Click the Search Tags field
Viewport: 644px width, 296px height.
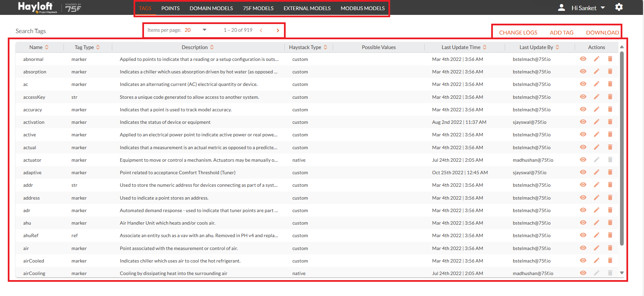(31, 31)
